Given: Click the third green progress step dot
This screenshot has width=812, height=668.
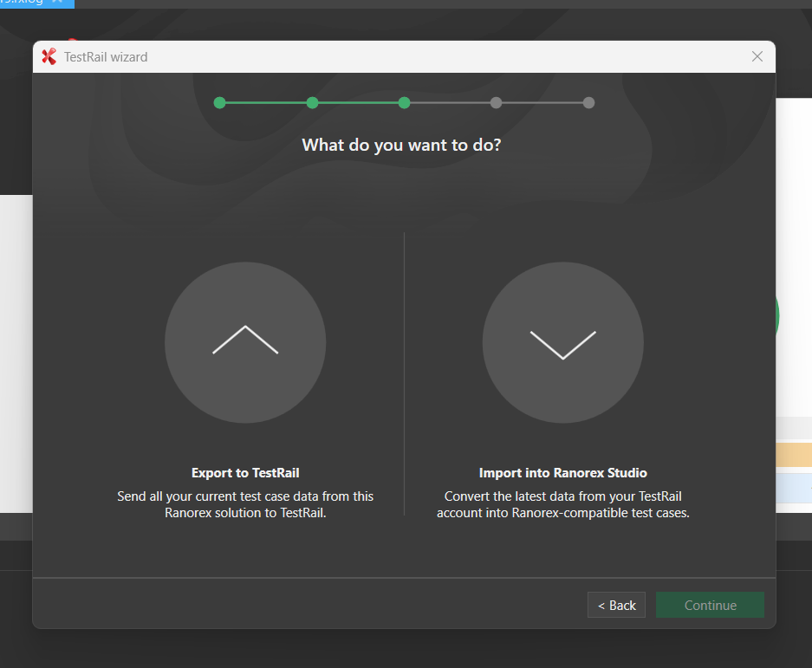Looking at the screenshot, I should click(404, 102).
